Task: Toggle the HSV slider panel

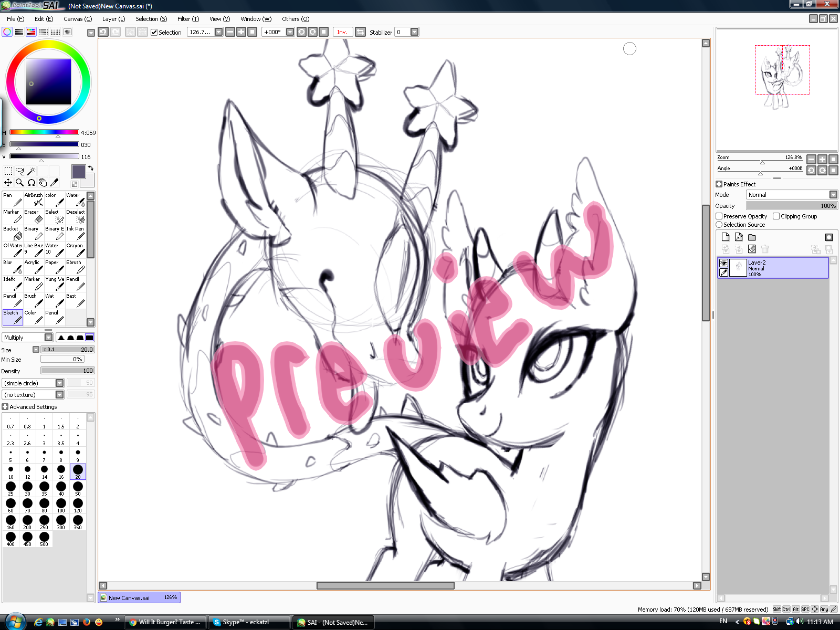Action: (x=31, y=32)
